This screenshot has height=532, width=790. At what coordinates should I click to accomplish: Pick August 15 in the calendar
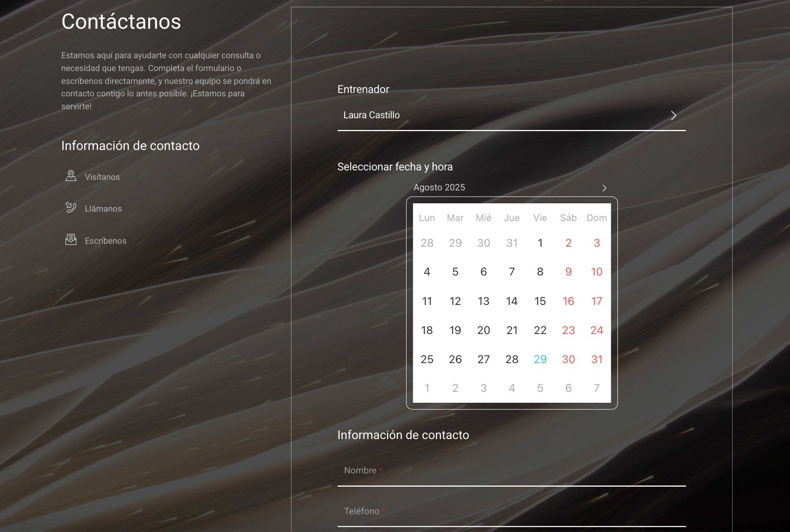(540, 301)
